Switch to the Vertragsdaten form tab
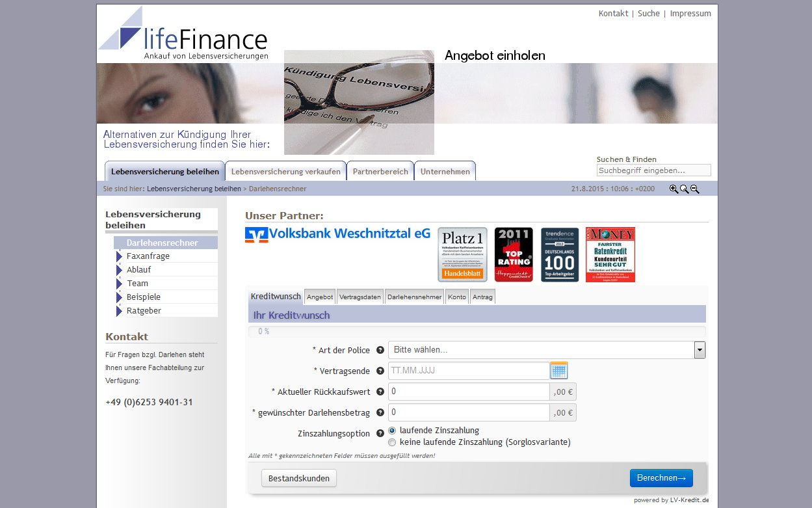 [x=360, y=297]
